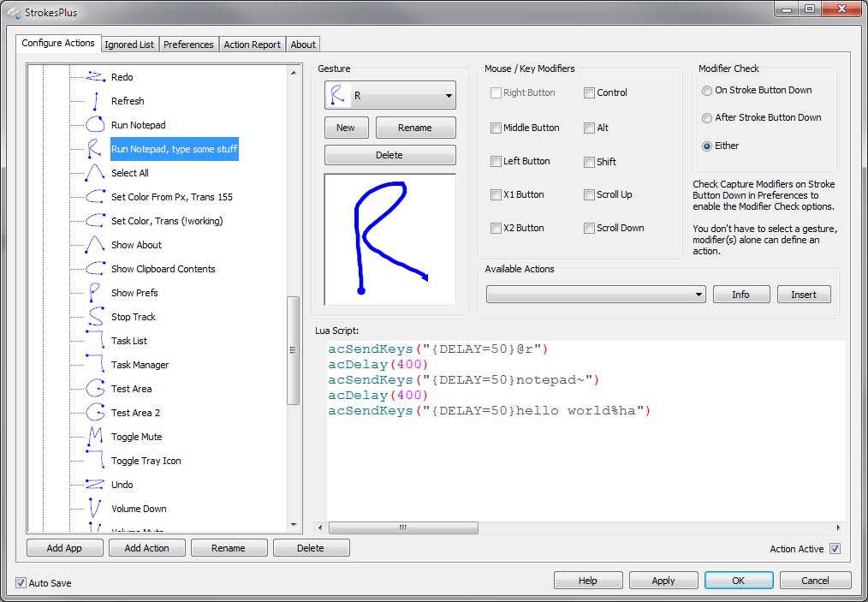Click the Undo gesture icon
Screen dimensions: 868x602
(95, 485)
